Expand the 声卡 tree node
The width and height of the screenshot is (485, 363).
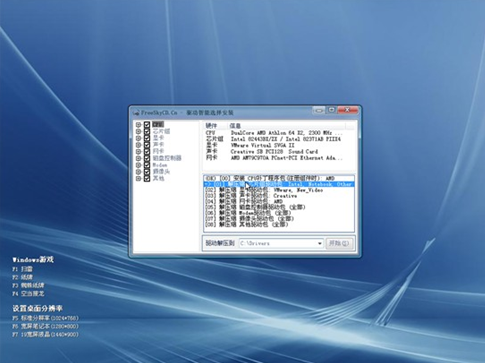[139, 145]
